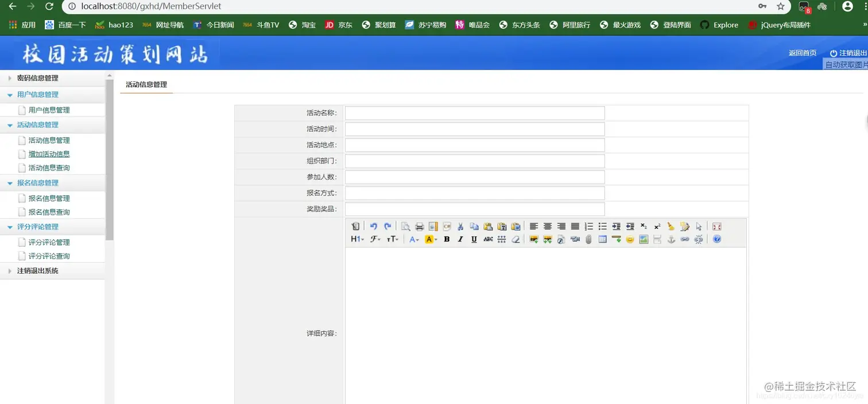Reload the page with browser refresh button
The image size is (868, 404).
pyautogui.click(x=49, y=6)
